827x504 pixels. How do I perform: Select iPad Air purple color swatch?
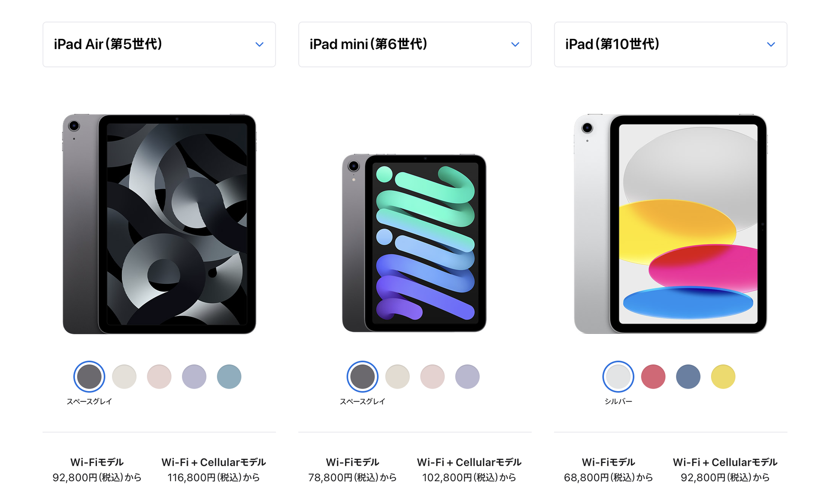pyautogui.click(x=194, y=376)
